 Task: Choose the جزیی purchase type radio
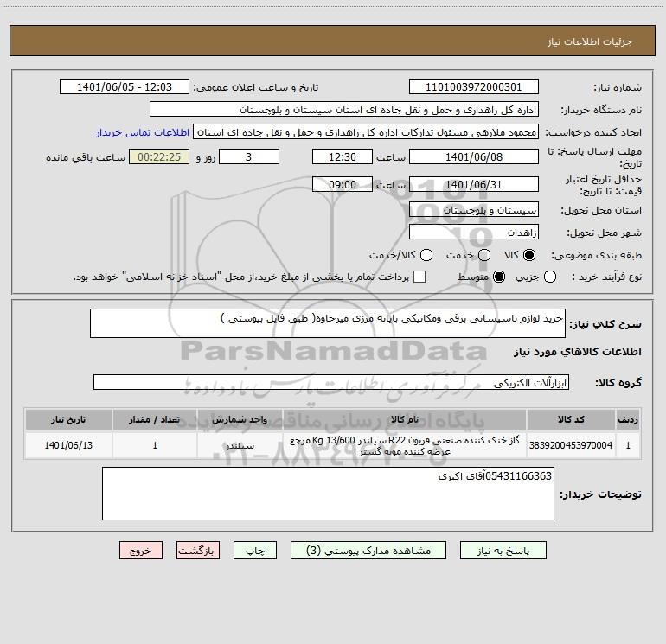(549, 277)
